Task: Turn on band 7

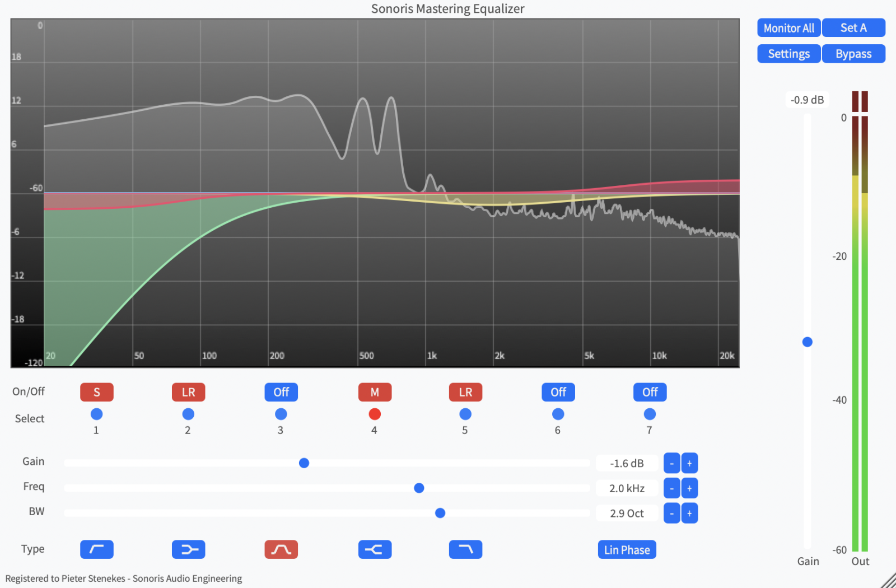Action: (649, 392)
